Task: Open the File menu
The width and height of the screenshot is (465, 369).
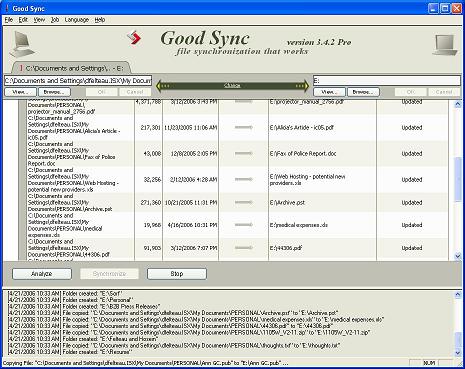Action: click(9, 20)
